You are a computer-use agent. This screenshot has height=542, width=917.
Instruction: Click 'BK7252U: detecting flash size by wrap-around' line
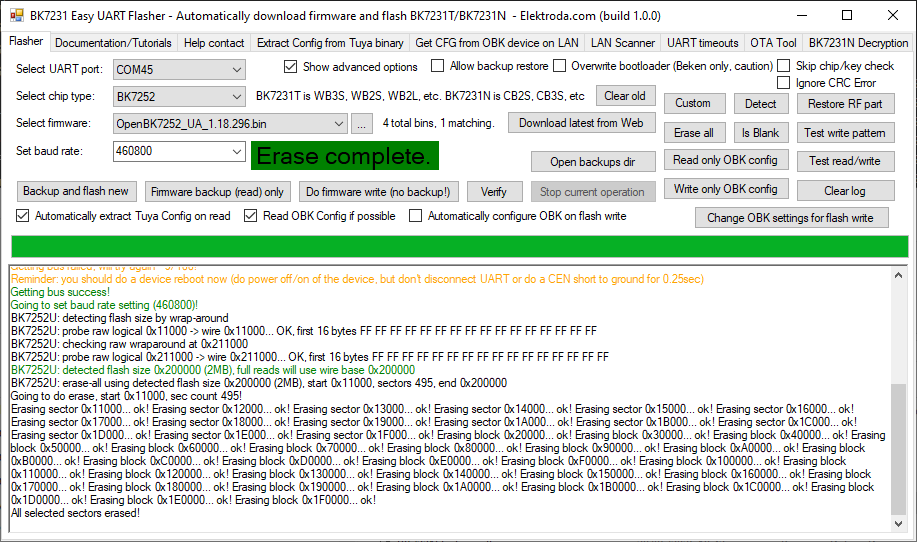[x=120, y=319]
